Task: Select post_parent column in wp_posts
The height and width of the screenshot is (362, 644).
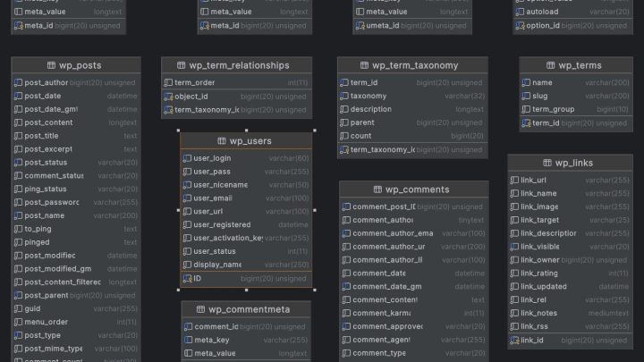Action: pyautogui.click(x=76, y=296)
